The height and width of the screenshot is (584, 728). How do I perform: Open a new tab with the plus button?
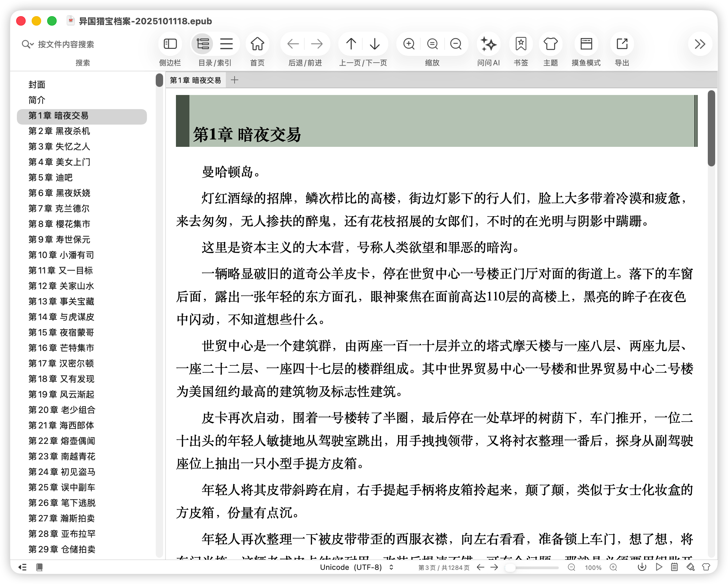pyautogui.click(x=235, y=80)
